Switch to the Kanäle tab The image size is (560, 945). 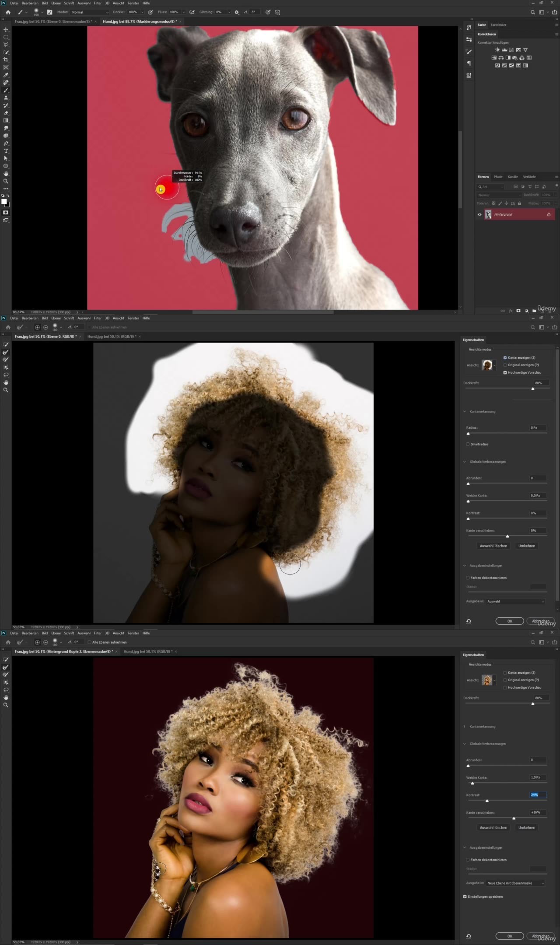point(513,177)
